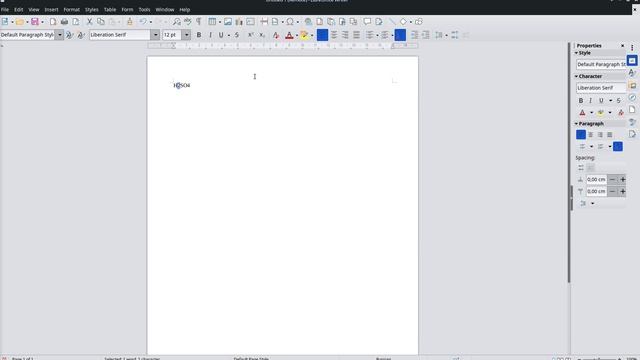Expand the Paragraph Style dropdown
Screen dimensions: 640x360
pos(60,35)
